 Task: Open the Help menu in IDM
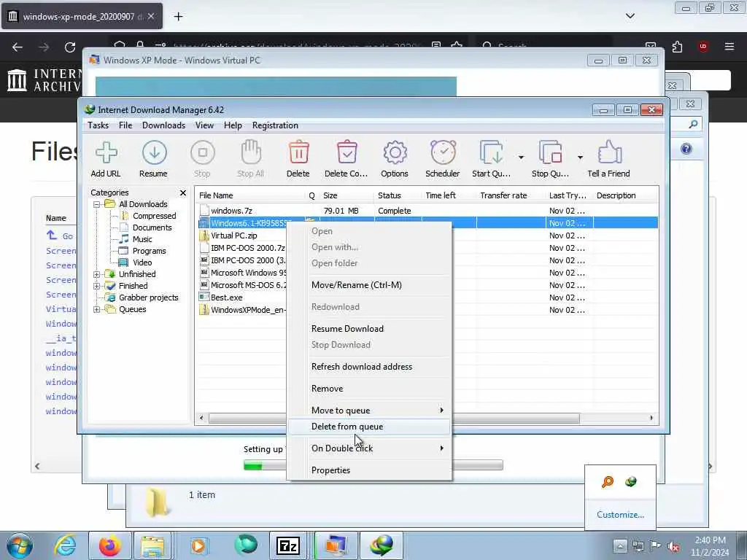point(233,125)
